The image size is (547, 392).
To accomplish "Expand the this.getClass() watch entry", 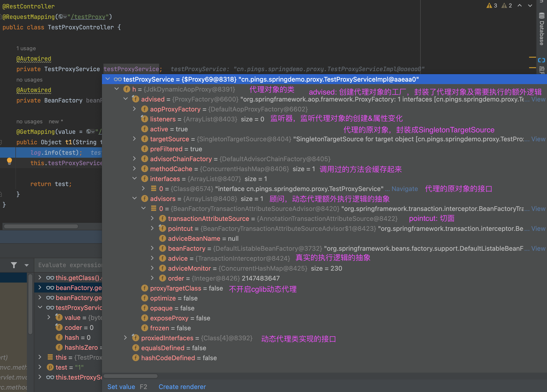I will [40, 278].
